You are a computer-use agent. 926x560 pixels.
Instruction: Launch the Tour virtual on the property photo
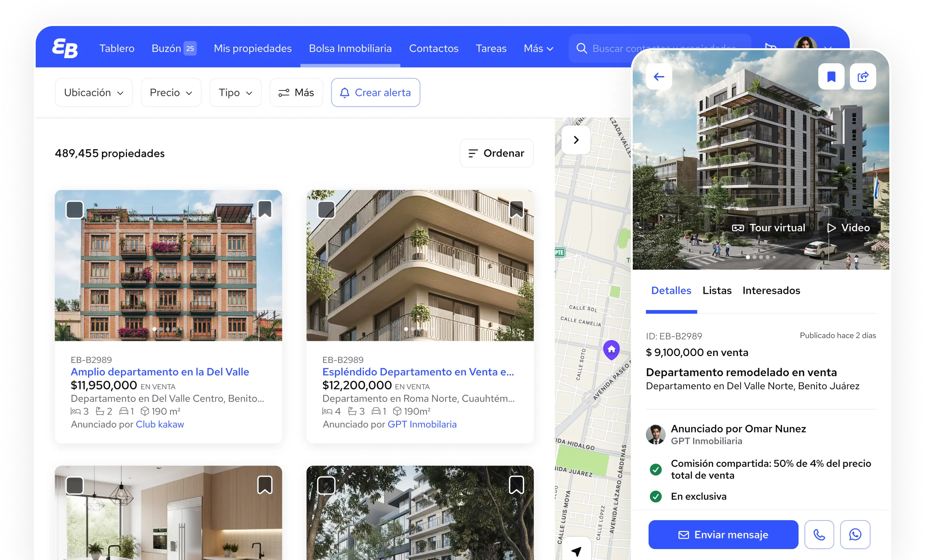(768, 227)
